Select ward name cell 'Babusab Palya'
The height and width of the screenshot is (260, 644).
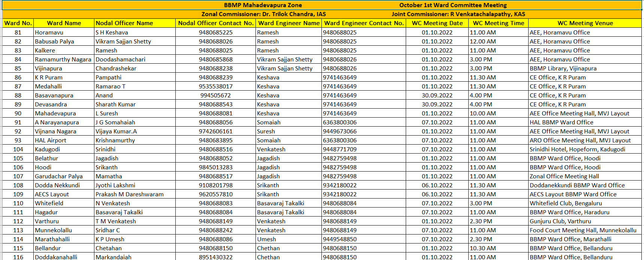(x=64, y=42)
